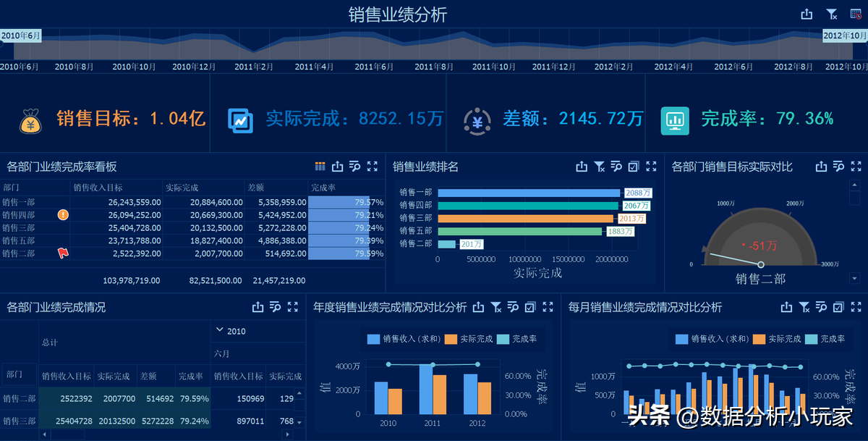
Task: Click the 2011 bar group in 年度 chart
Action: click(x=433, y=389)
